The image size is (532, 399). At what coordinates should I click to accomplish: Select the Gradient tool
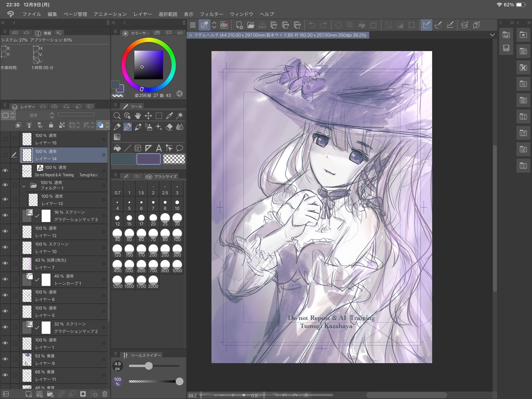click(117, 137)
